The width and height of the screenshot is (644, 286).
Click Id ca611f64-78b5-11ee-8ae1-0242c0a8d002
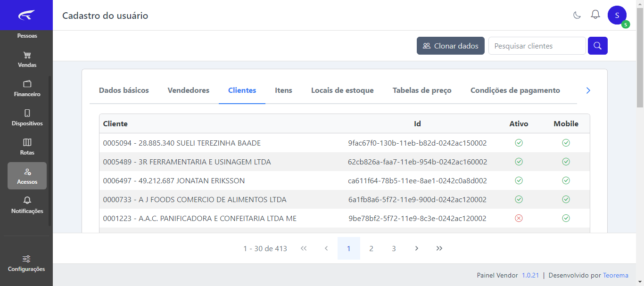click(x=417, y=181)
